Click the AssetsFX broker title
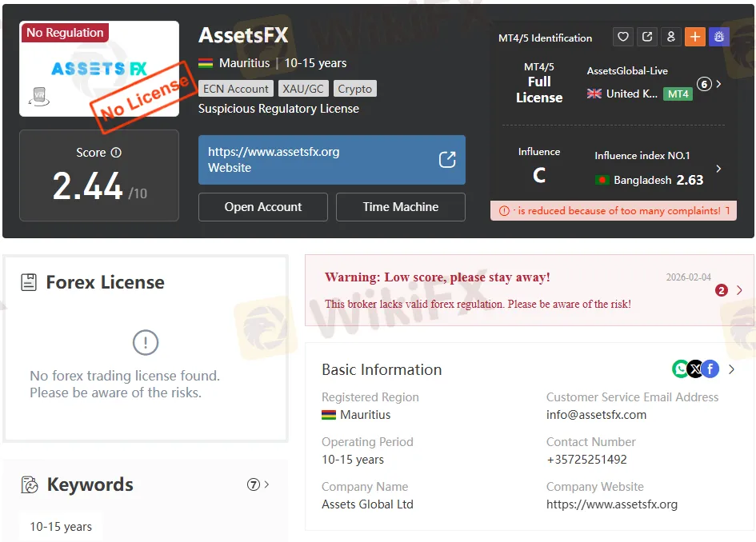756x542 pixels. [243, 35]
